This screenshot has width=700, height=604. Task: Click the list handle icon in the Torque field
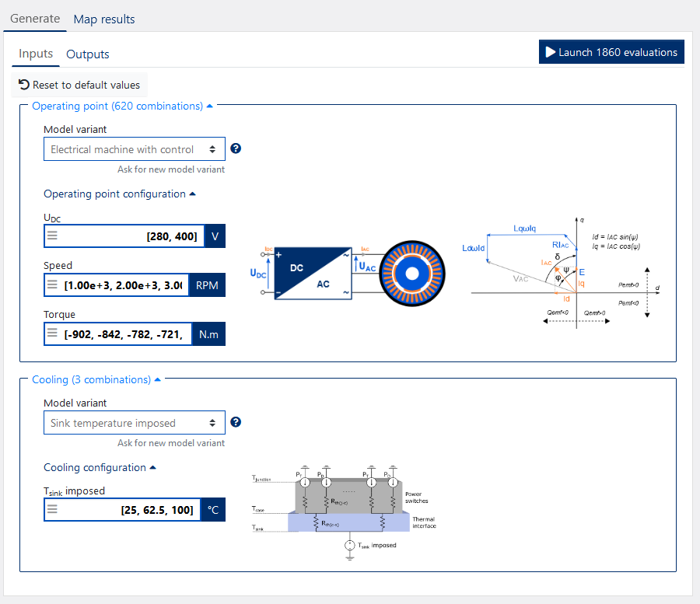pyautogui.click(x=53, y=334)
